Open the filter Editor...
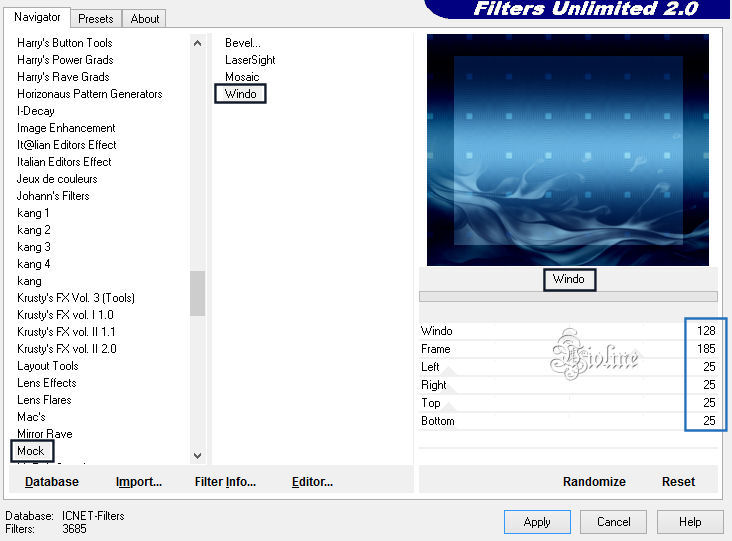This screenshot has width=732, height=541. pyautogui.click(x=312, y=482)
